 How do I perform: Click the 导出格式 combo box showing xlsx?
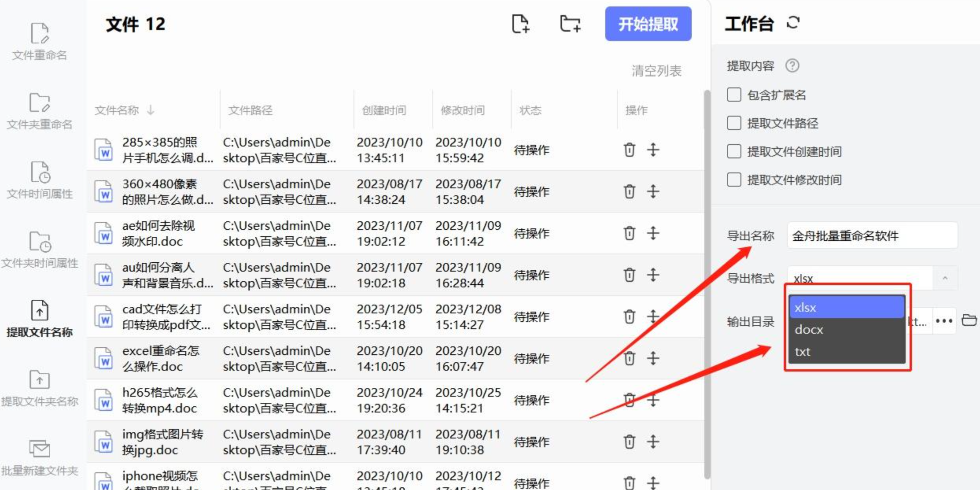pyautogui.click(x=872, y=278)
